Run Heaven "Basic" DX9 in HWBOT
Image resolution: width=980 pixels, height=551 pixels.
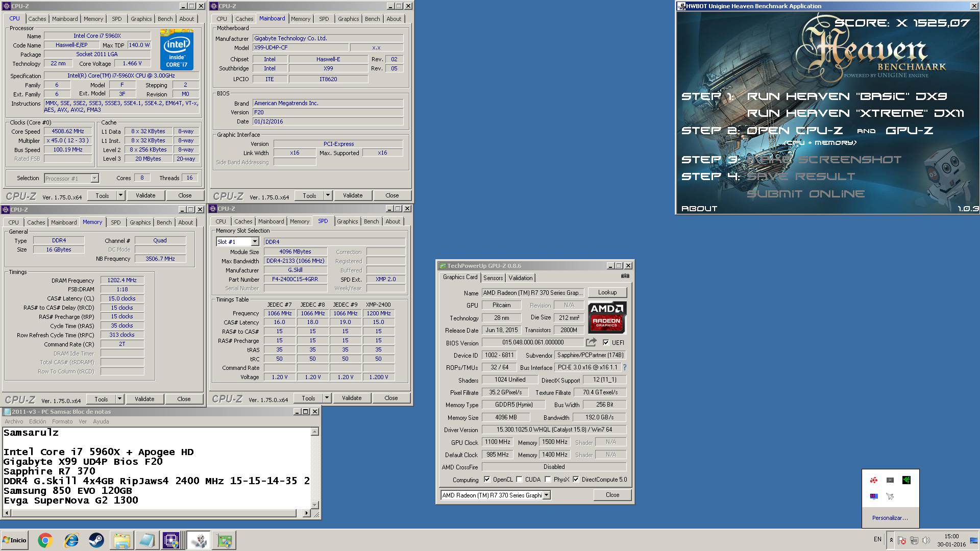[x=847, y=96]
